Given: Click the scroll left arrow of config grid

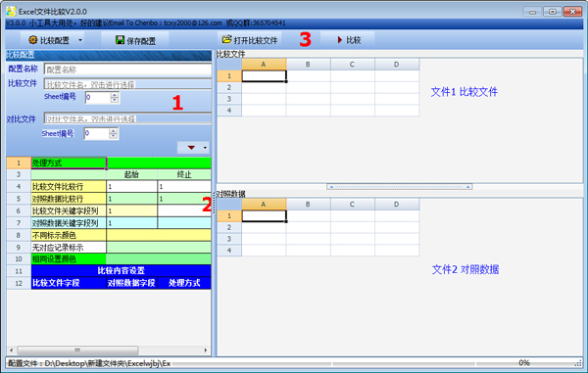Looking at the screenshot, I should pos(11,350).
